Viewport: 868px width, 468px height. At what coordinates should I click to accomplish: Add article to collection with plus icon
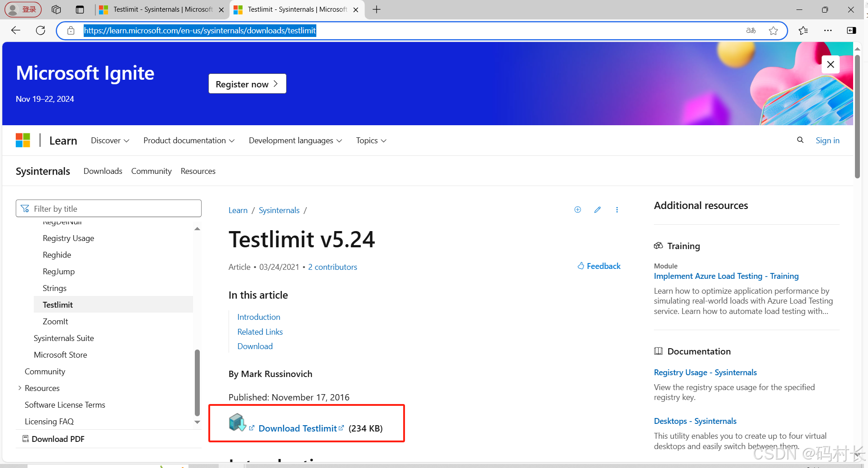(578, 209)
